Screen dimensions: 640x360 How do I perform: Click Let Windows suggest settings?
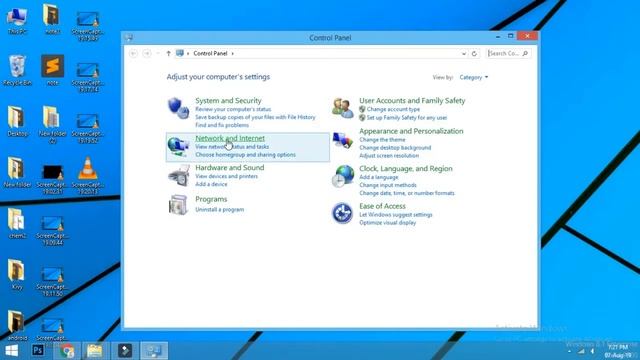coord(396,215)
